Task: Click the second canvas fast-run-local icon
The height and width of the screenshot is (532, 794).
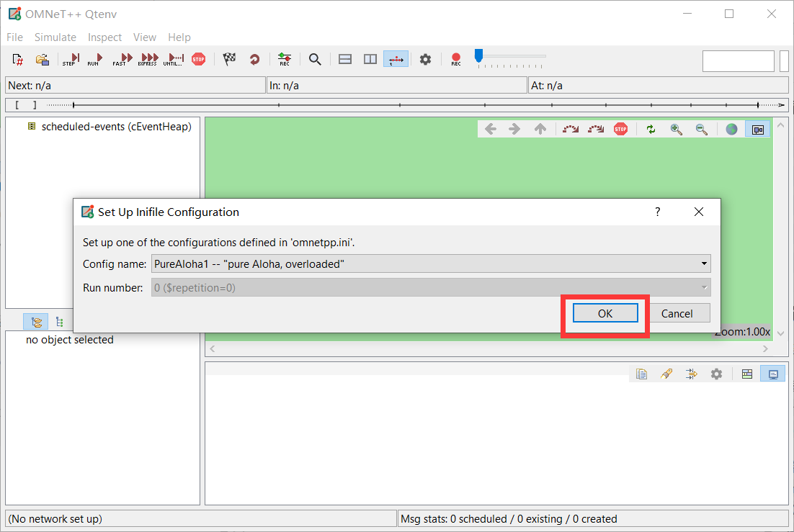Action: pos(596,129)
